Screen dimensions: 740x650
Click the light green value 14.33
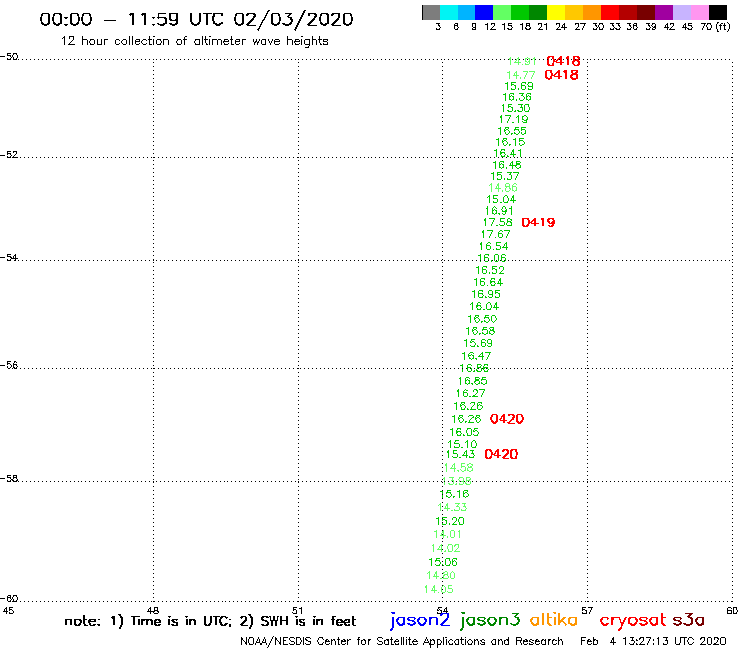tap(453, 507)
